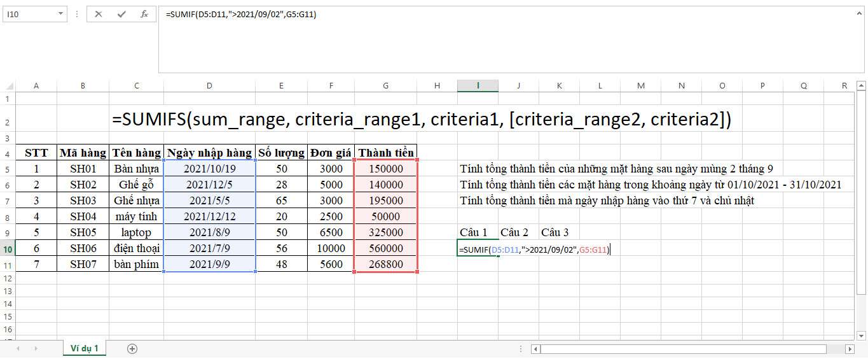Select date cell 2021/8/9
This screenshot has width=868, height=359.
coord(210,232)
